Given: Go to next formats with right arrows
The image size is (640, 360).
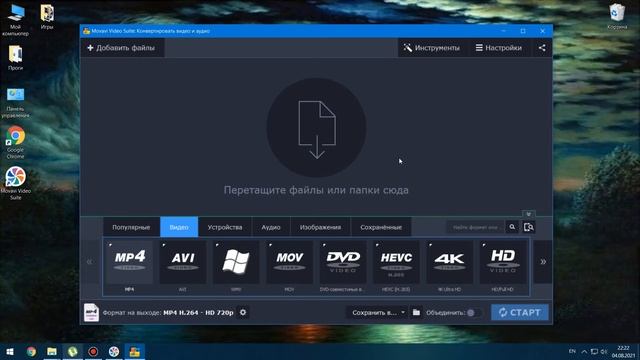Looking at the screenshot, I should tap(543, 262).
